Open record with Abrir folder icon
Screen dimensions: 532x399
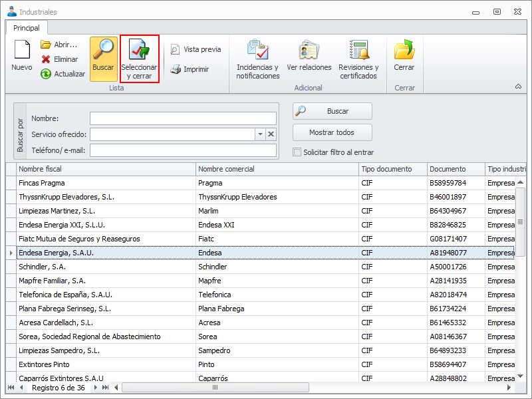46,45
